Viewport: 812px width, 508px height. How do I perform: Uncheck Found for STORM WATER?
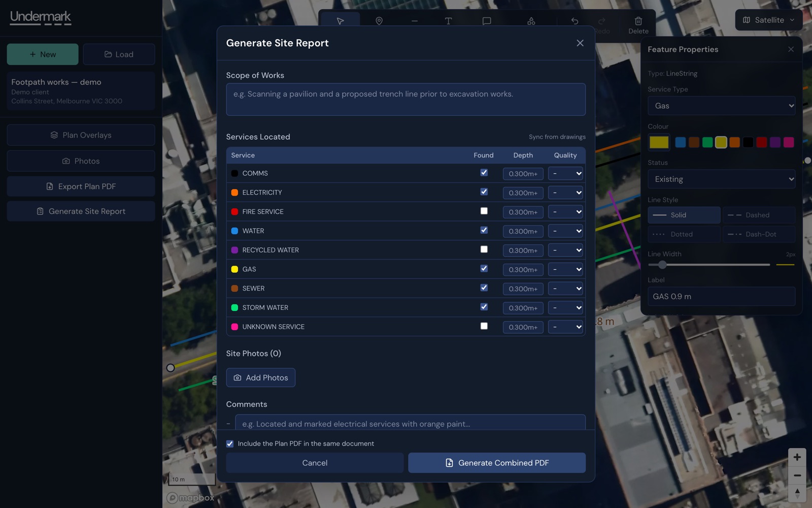(484, 307)
